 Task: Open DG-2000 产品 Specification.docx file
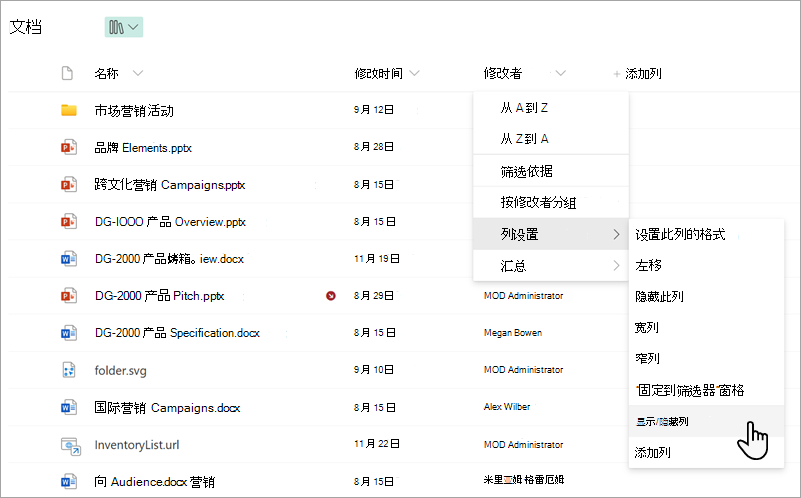coord(177,333)
